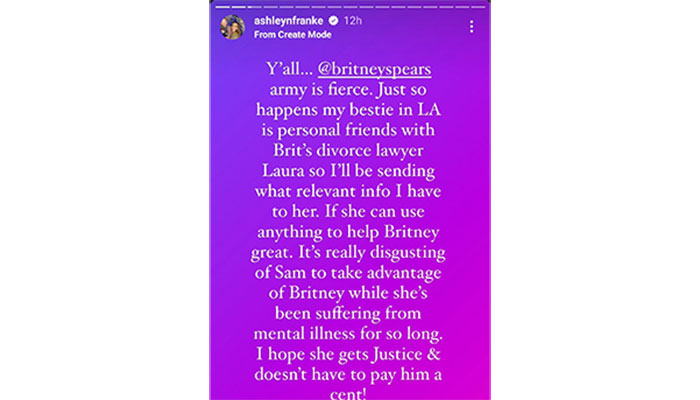
Task: Click the 12h timestamp
Action: click(353, 21)
